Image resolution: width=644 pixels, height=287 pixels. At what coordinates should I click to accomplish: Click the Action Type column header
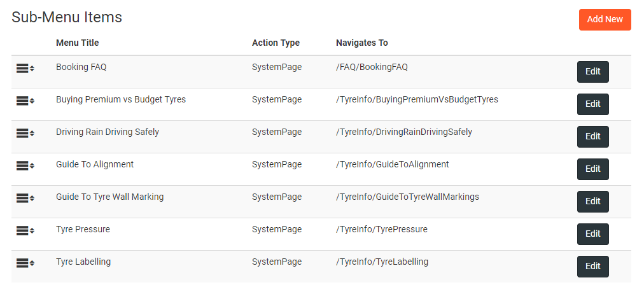point(276,43)
